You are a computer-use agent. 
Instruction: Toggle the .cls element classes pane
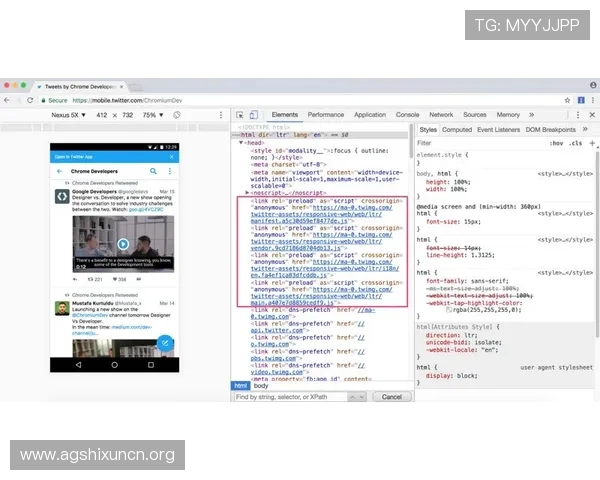(x=576, y=143)
